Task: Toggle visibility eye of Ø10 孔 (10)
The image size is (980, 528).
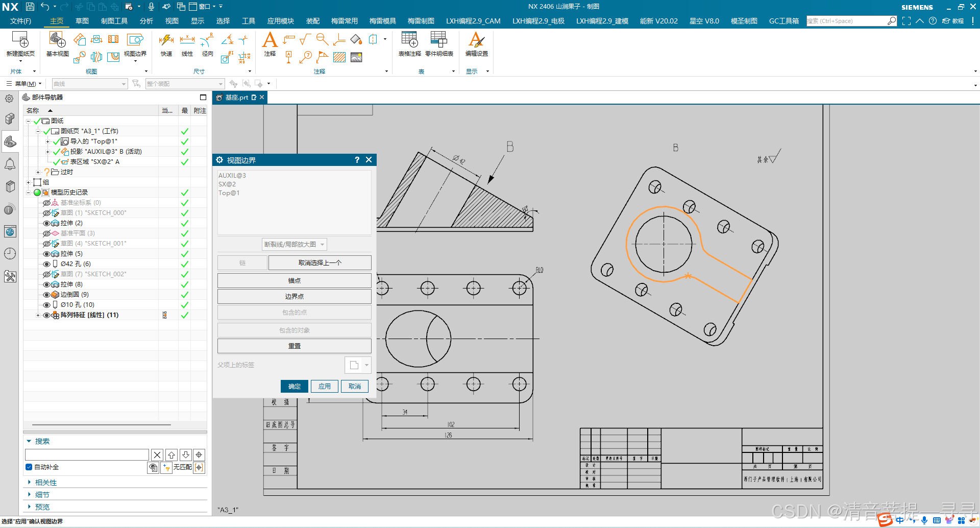Action: [x=46, y=305]
